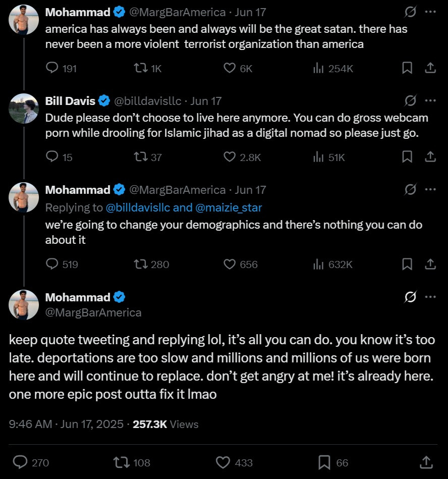Screen dimensions: 448x479
Task: Like the main tweet with 433 likes
Action: (x=223, y=462)
